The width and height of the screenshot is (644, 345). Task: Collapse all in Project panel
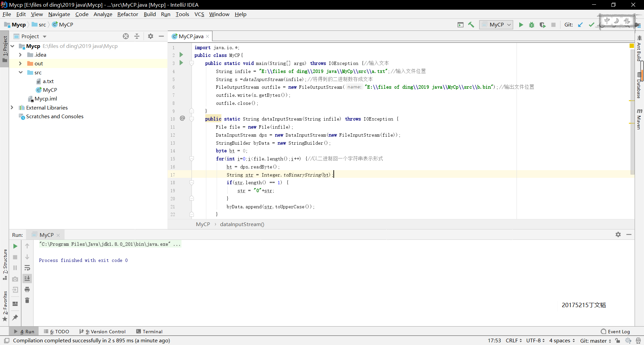tap(137, 36)
